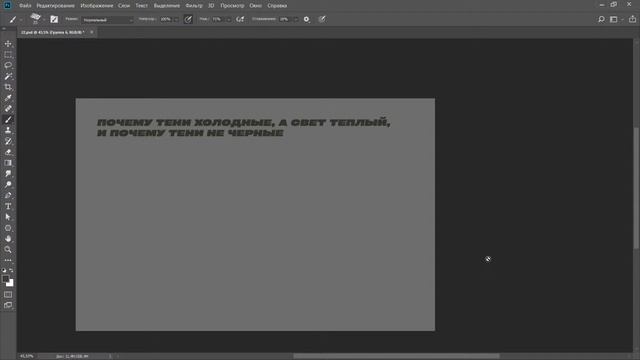Expand the flow slider arrow
This screenshot has width=640, height=360.
tap(228, 19)
